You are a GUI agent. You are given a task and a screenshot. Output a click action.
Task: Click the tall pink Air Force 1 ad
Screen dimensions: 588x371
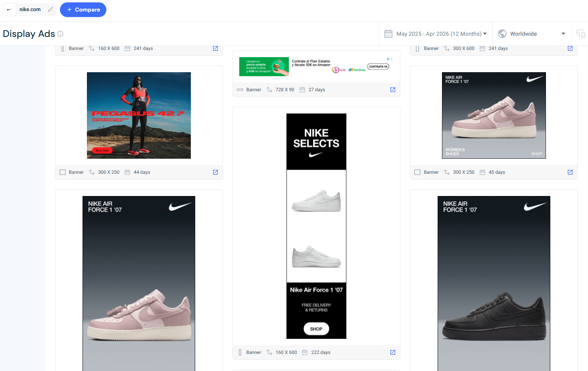[x=139, y=283]
